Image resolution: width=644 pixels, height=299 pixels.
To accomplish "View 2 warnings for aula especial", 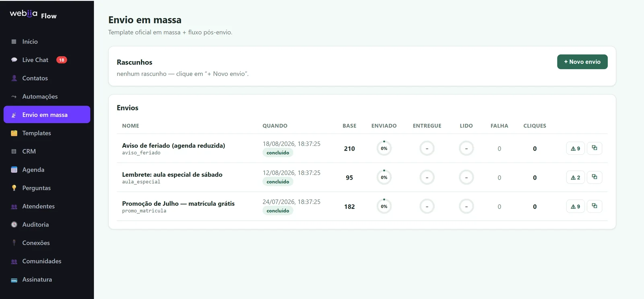I will click(575, 177).
